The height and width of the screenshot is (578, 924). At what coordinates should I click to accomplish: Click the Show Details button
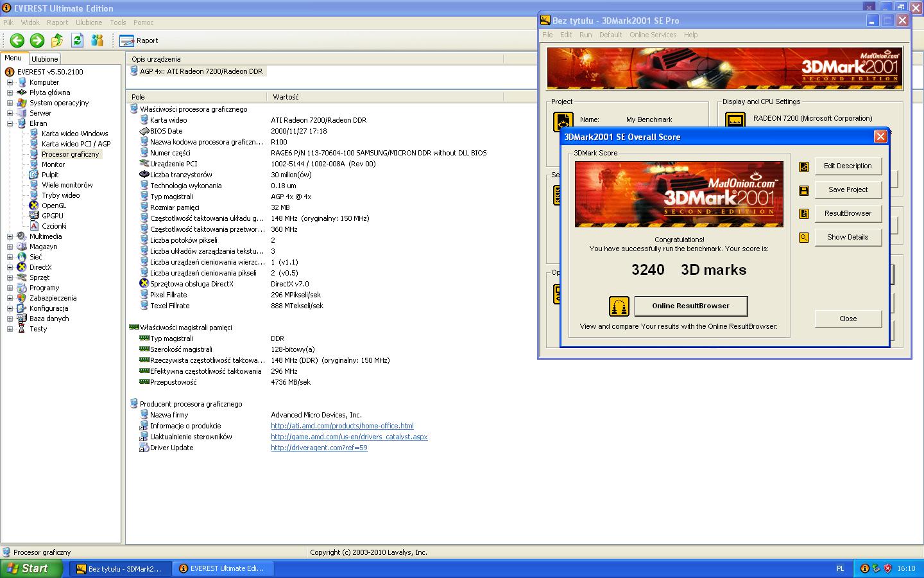coord(848,237)
